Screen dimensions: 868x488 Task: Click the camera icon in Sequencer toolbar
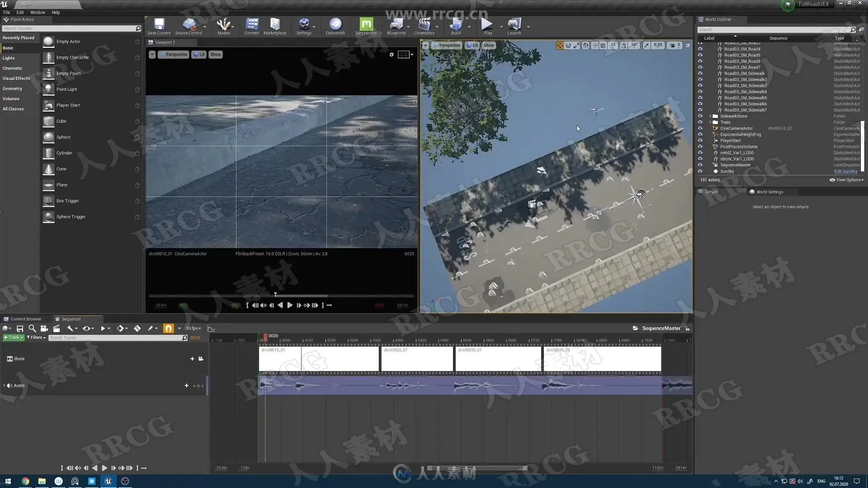point(44,328)
